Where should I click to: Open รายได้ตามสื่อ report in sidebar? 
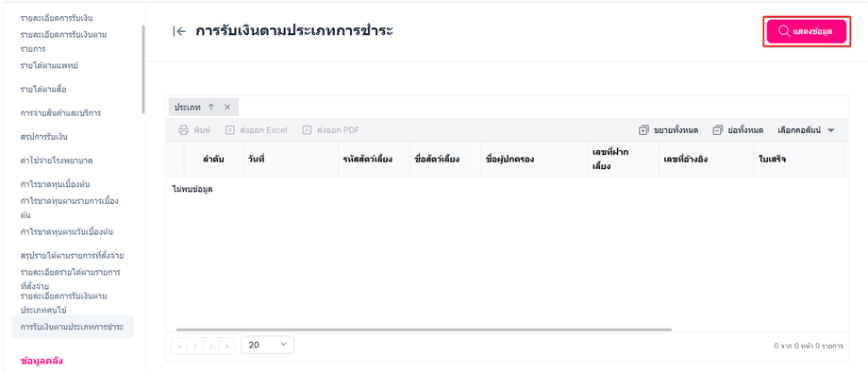pyautogui.click(x=43, y=89)
